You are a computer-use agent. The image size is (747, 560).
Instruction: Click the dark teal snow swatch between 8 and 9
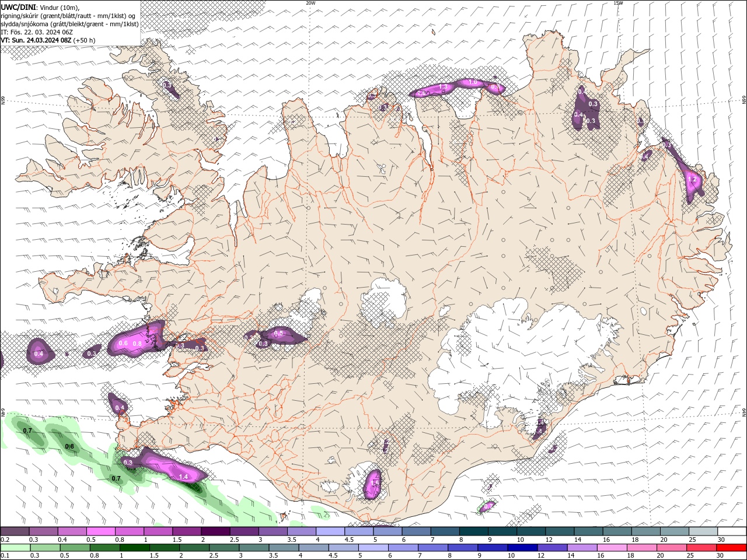(473, 531)
